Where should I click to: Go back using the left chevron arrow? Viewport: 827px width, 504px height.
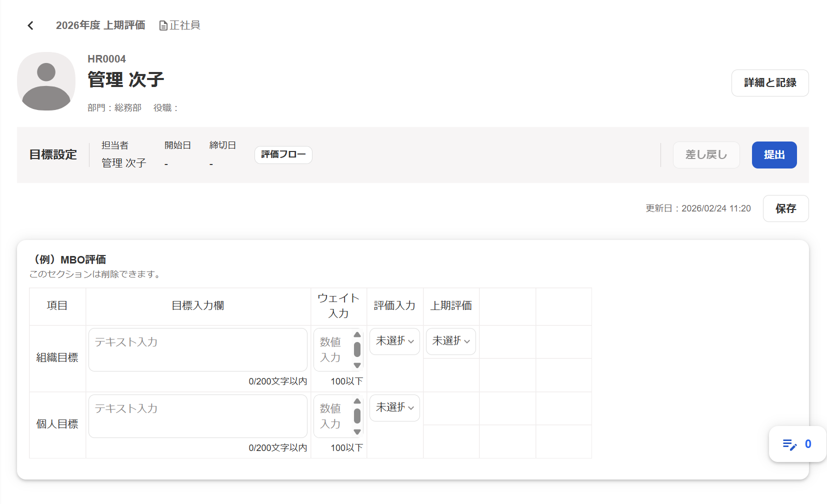tap(30, 25)
